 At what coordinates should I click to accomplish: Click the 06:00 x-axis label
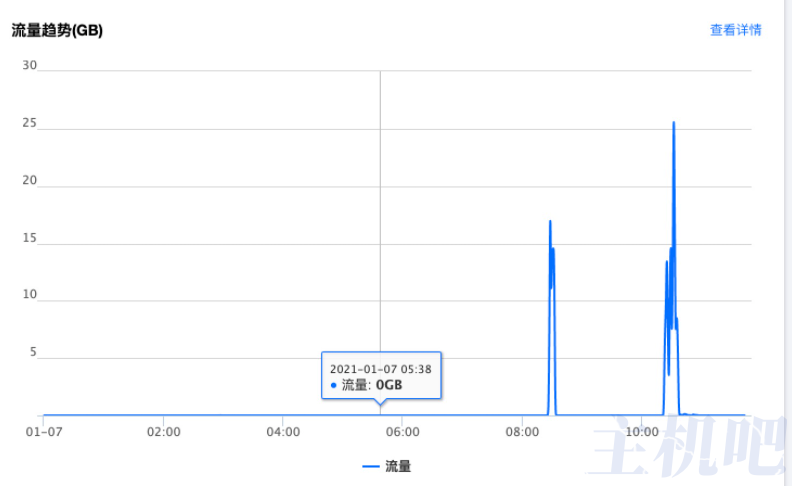pos(403,432)
